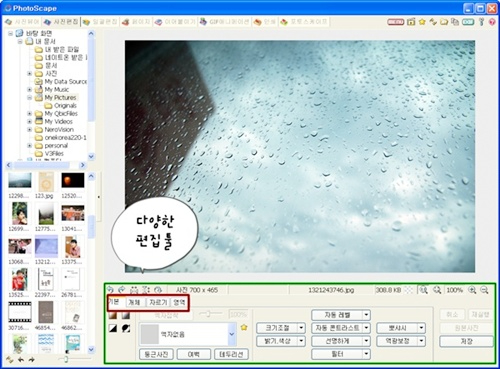Click the yellow star beside frame list
The image size is (500, 369).
(244, 327)
